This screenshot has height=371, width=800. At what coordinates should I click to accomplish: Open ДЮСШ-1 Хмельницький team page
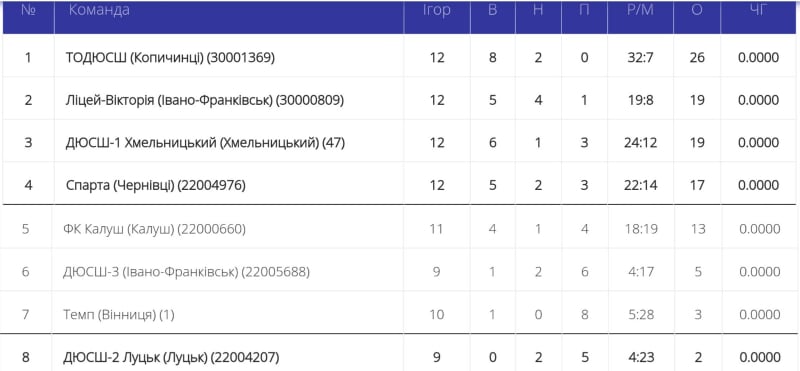[206, 143]
